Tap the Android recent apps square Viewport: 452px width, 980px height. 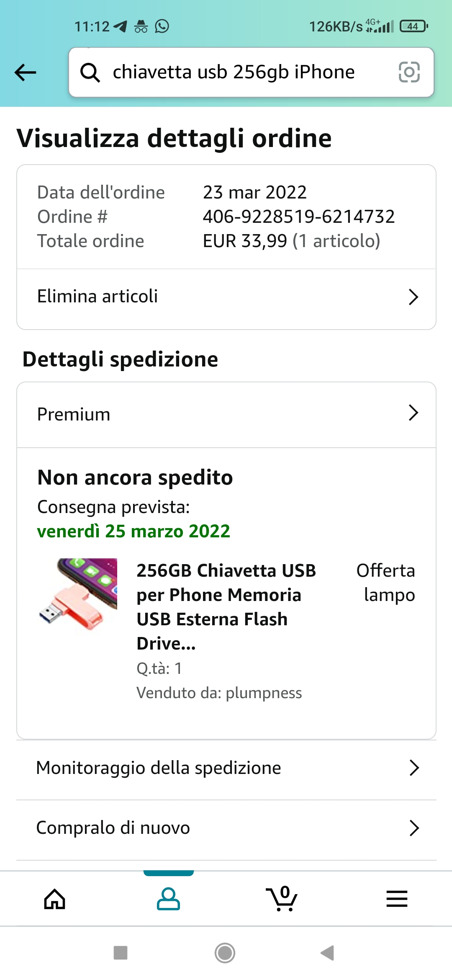[121, 953]
